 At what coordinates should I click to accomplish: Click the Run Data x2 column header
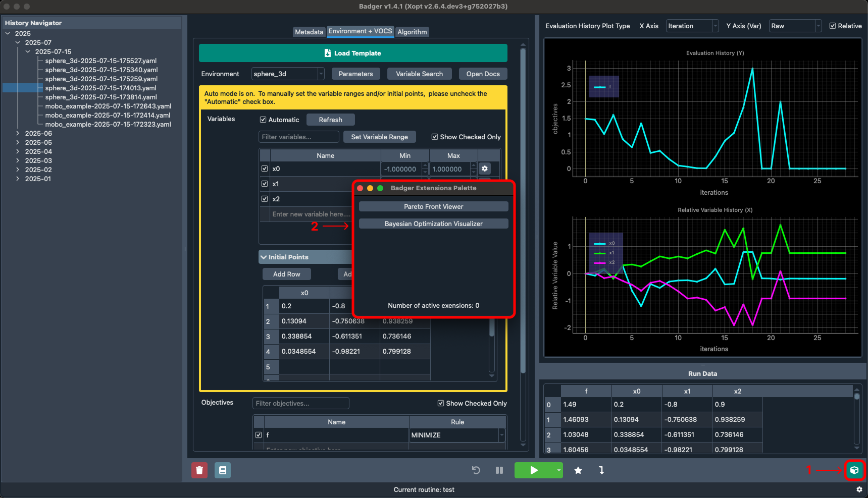click(737, 391)
